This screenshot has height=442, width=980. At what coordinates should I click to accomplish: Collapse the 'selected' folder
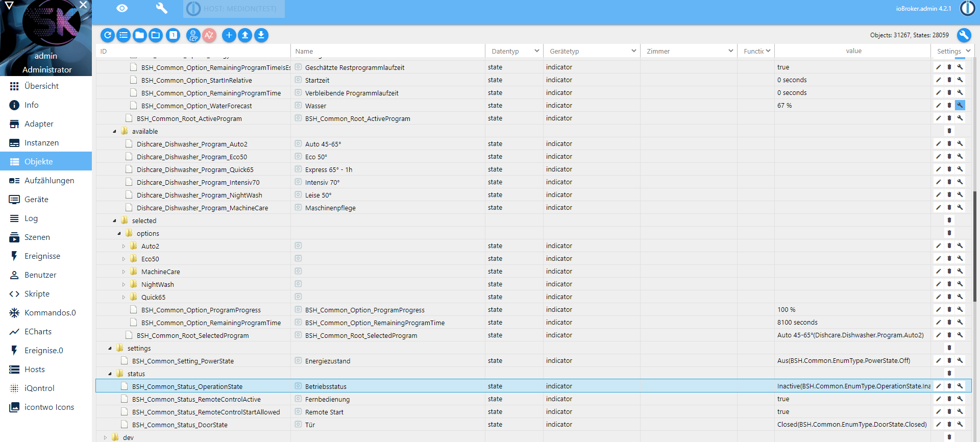coord(114,221)
